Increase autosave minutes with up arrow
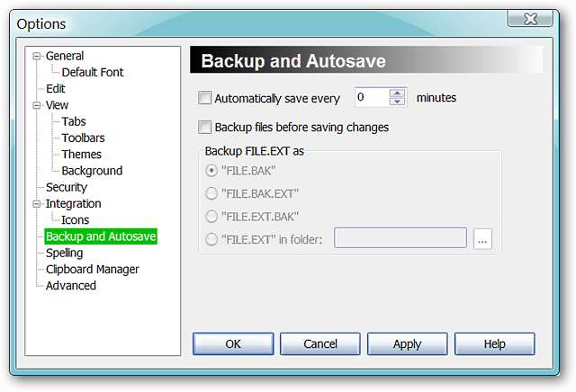This screenshot has height=392, width=576. tap(397, 93)
